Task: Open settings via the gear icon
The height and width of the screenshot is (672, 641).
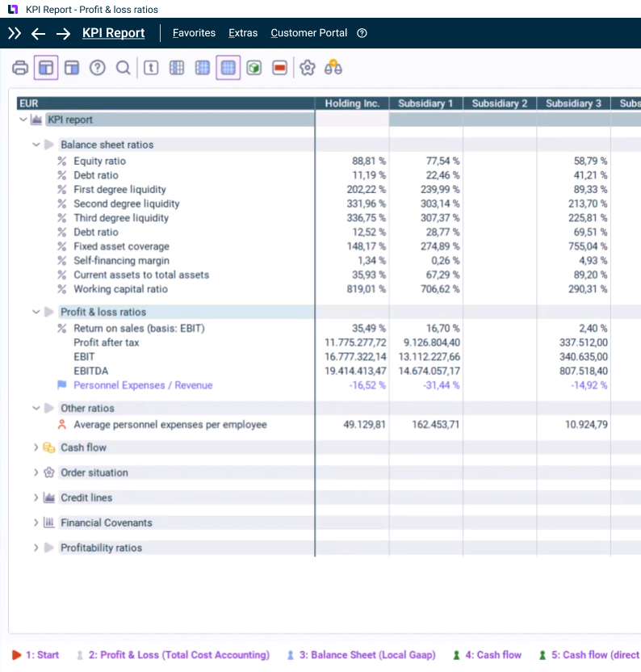Action: click(307, 68)
